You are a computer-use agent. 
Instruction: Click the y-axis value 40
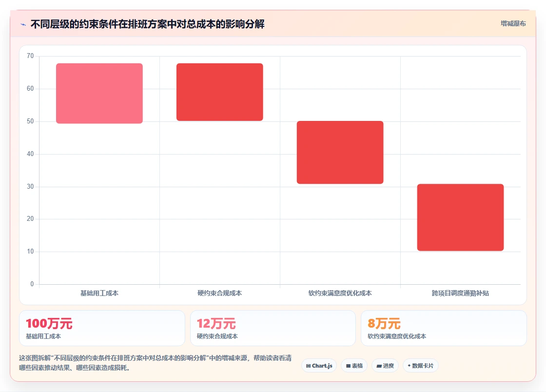click(x=30, y=154)
